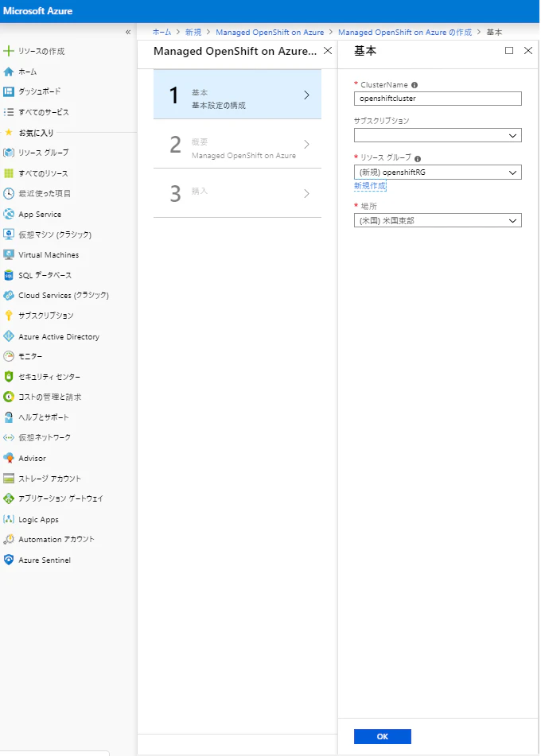Viewport: 541px width, 756px height.
Task: Click the ホーム breadcrumb link
Action: [162, 32]
